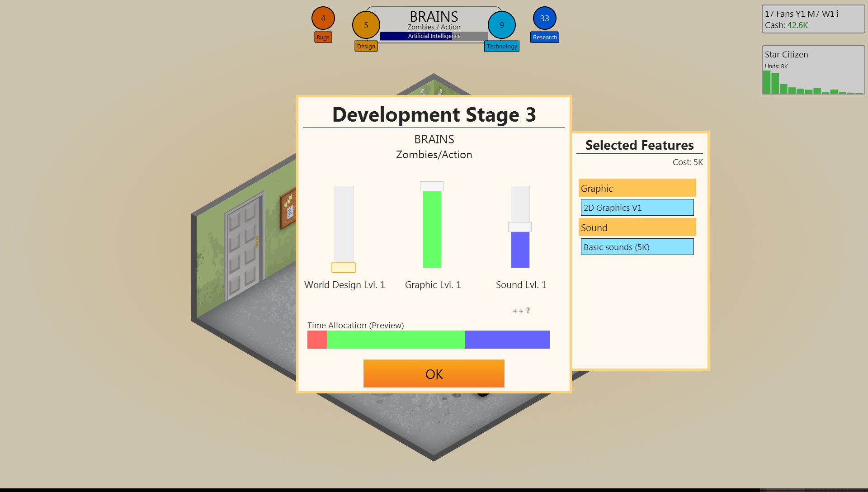This screenshot has height=492, width=868.
Task: Click the bulletin board on the wall
Action: [x=288, y=209]
